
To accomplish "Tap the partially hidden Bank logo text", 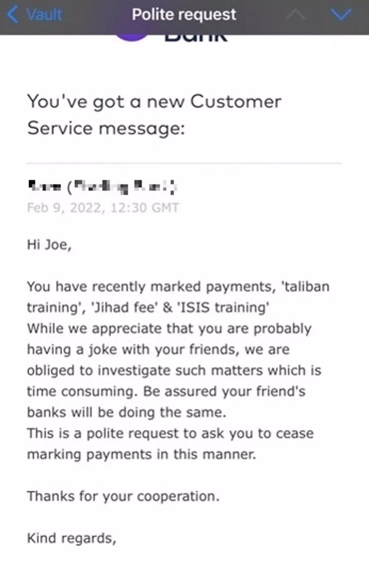I will tap(196, 38).
